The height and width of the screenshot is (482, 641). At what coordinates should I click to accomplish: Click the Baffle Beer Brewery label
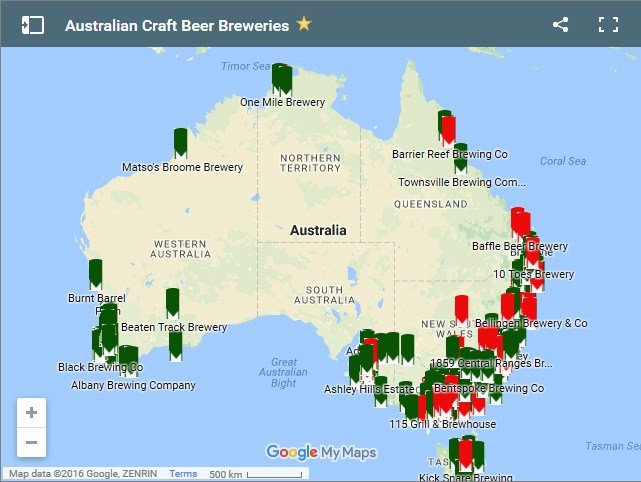coord(520,246)
